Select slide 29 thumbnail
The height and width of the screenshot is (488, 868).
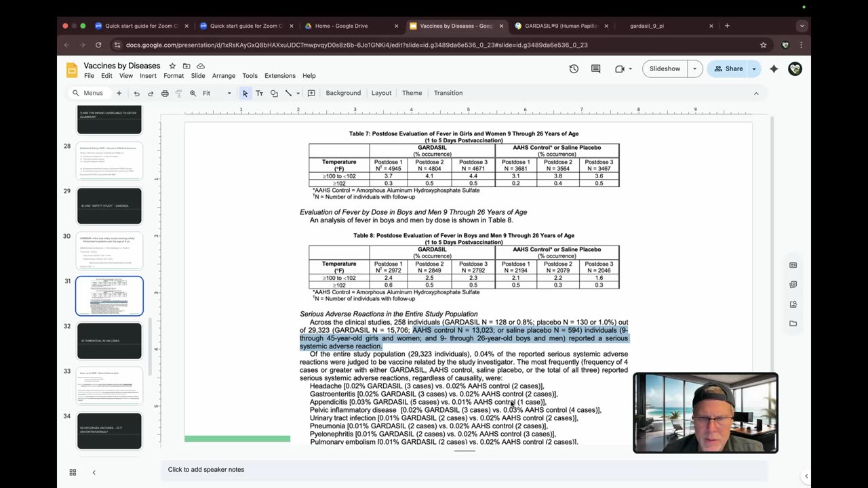click(x=109, y=206)
